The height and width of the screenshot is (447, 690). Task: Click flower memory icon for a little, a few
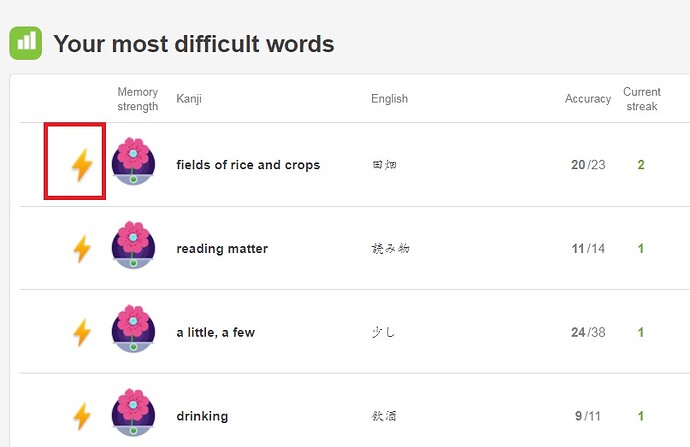(x=133, y=328)
